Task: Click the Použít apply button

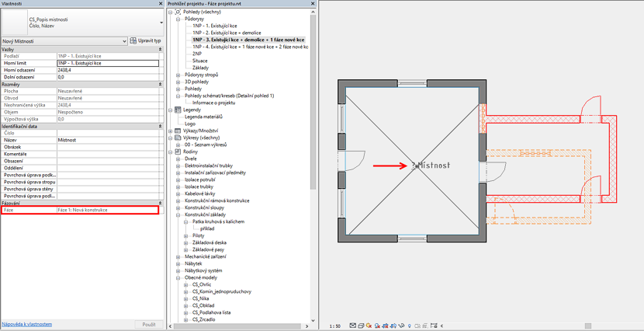Action: pos(149,324)
